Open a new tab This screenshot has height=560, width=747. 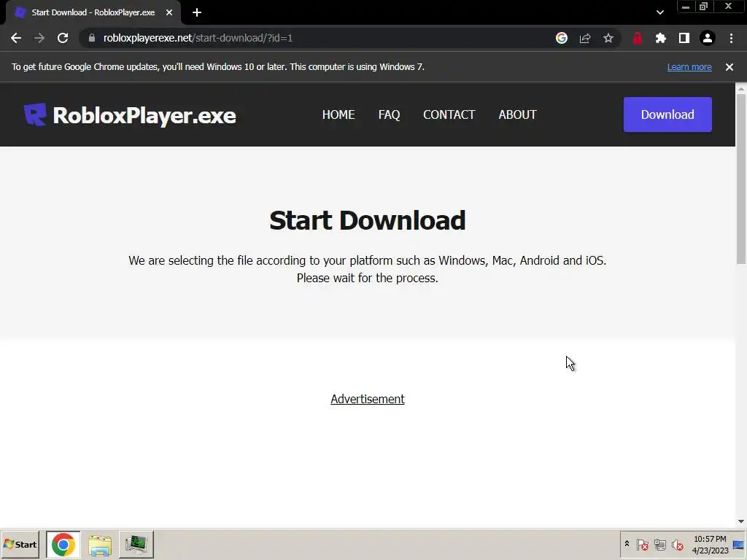tap(197, 12)
